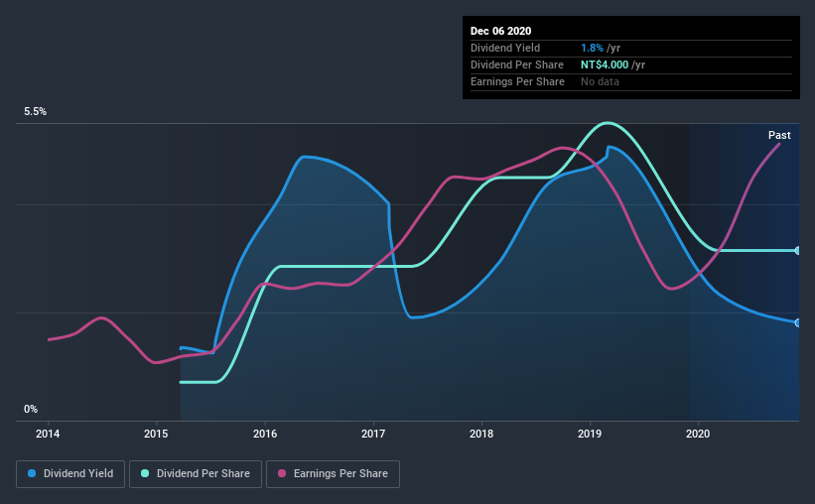Click the Dividend Yield endpoint marker
Viewport: 815px width, 504px height.
pos(797,322)
